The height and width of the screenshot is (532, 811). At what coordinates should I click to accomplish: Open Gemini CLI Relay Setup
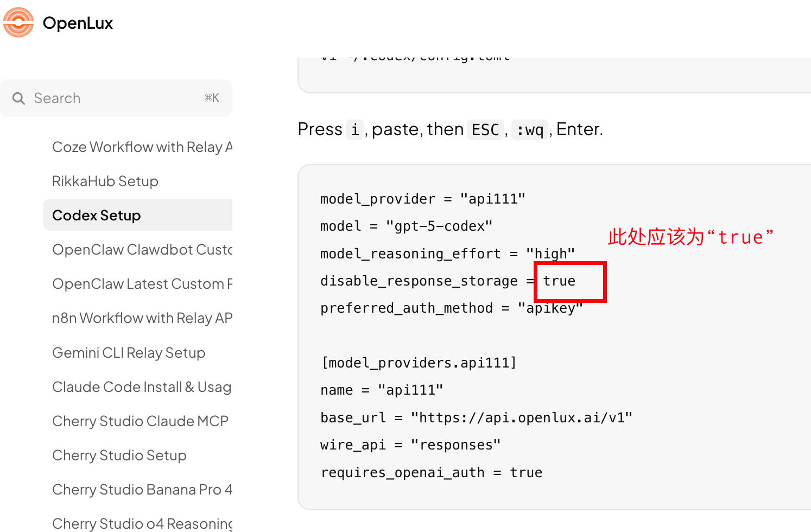point(129,353)
